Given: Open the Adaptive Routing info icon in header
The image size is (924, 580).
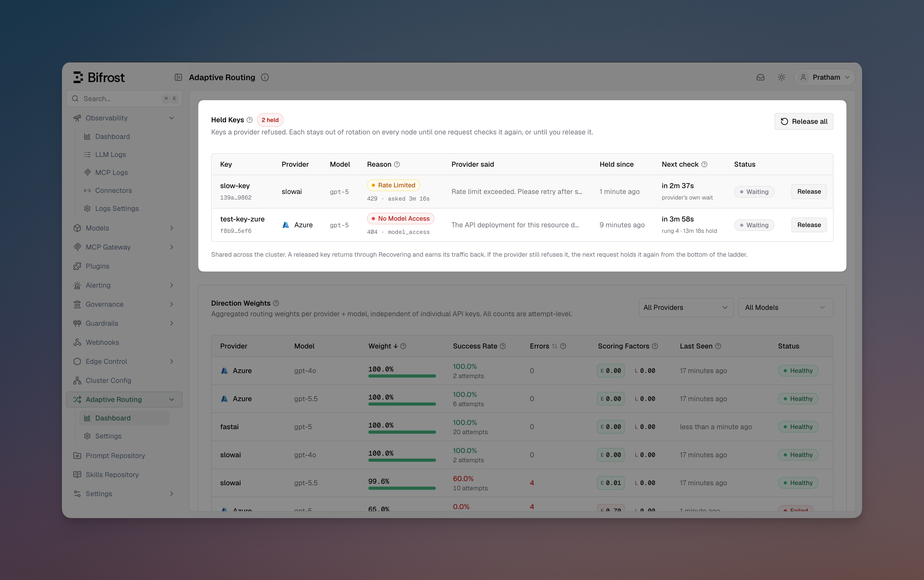Looking at the screenshot, I should [x=265, y=78].
